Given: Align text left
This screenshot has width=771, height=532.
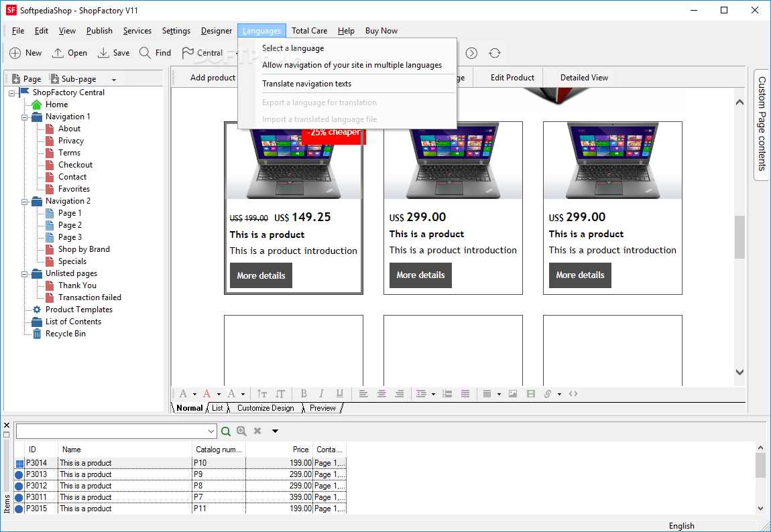Looking at the screenshot, I should pos(363,394).
